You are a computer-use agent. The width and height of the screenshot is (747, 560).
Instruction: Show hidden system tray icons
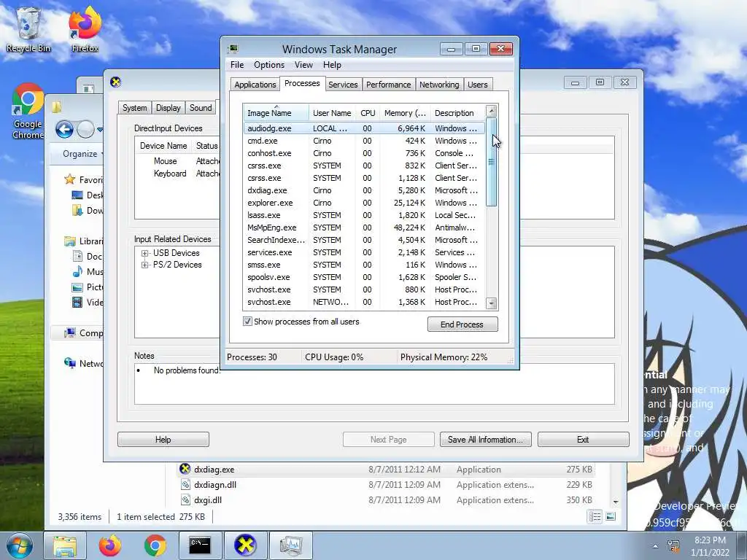[656, 546]
